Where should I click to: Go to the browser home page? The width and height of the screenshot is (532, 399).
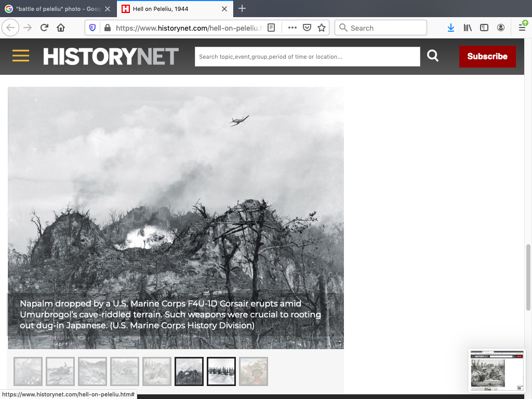tap(61, 28)
